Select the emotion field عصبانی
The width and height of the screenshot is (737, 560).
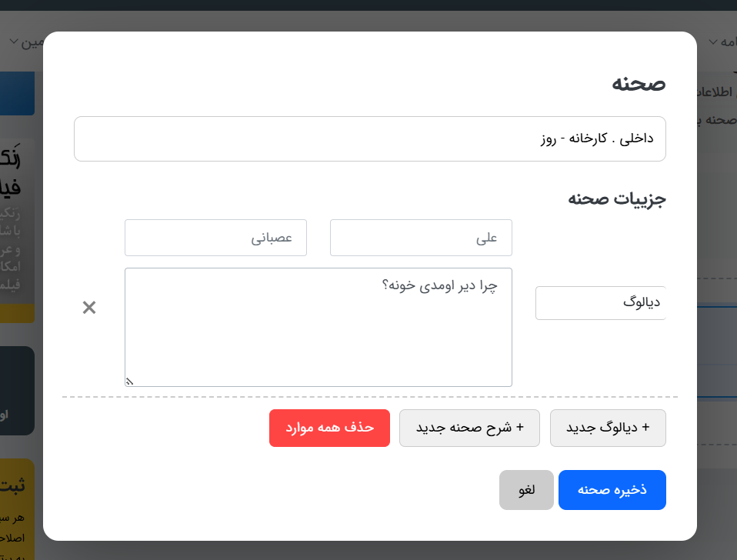215,238
